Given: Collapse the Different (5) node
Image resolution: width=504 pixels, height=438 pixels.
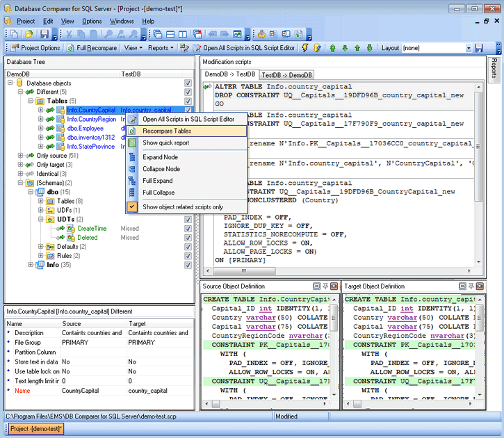Looking at the screenshot, I should (x=20, y=92).
